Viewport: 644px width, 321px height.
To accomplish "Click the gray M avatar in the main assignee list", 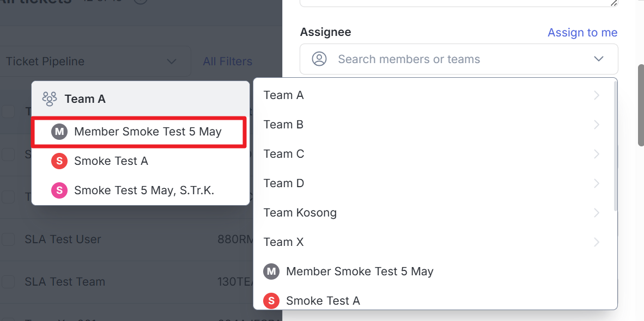I will [x=271, y=271].
